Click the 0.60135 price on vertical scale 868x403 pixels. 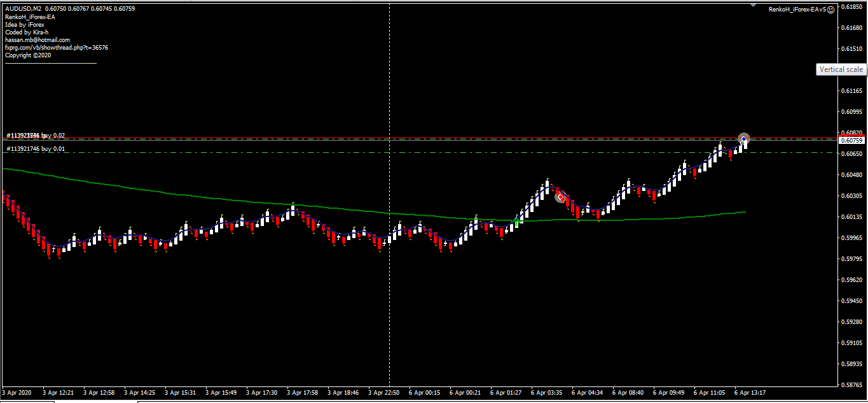(851, 217)
